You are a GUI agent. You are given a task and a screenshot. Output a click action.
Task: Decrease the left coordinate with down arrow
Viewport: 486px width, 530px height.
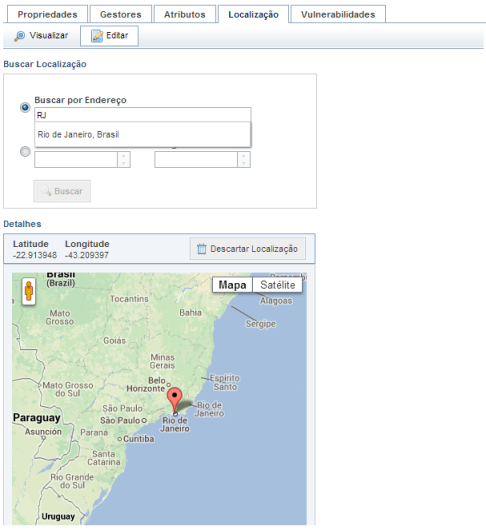coord(124,163)
